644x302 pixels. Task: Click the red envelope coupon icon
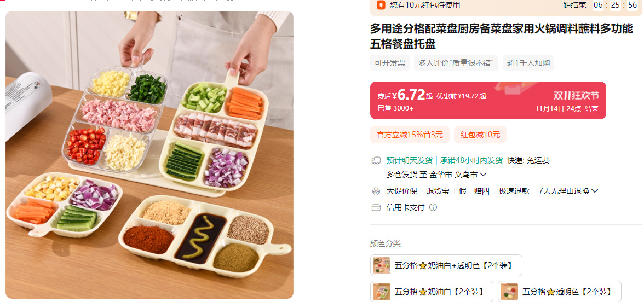(381, 5)
